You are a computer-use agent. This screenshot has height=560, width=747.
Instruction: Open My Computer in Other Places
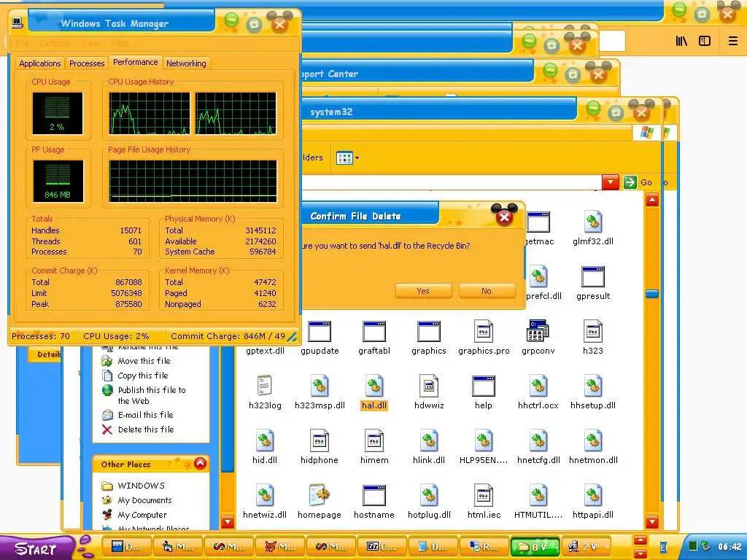(x=142, y=515)
